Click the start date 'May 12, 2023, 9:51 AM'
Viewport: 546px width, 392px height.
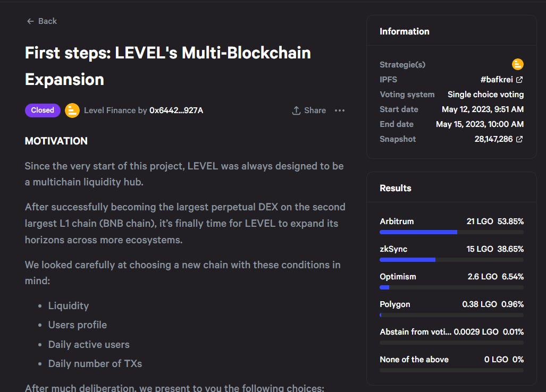pyautogui.click(x=483, y=109)
